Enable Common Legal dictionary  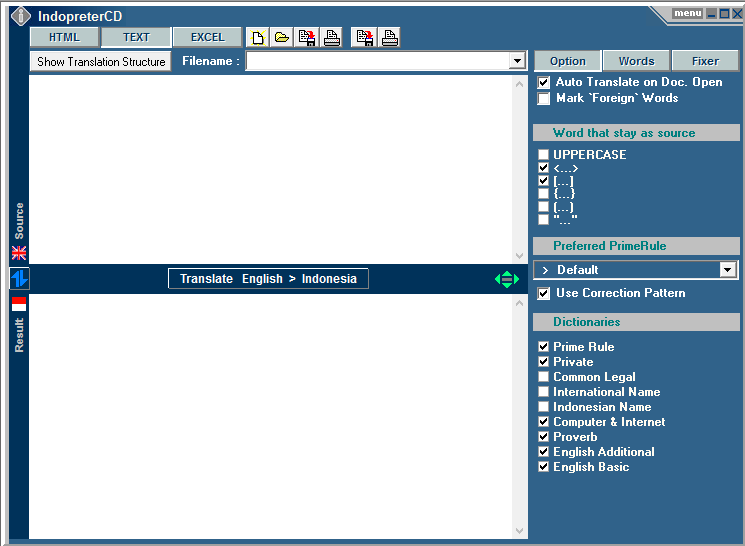[543, 377]
